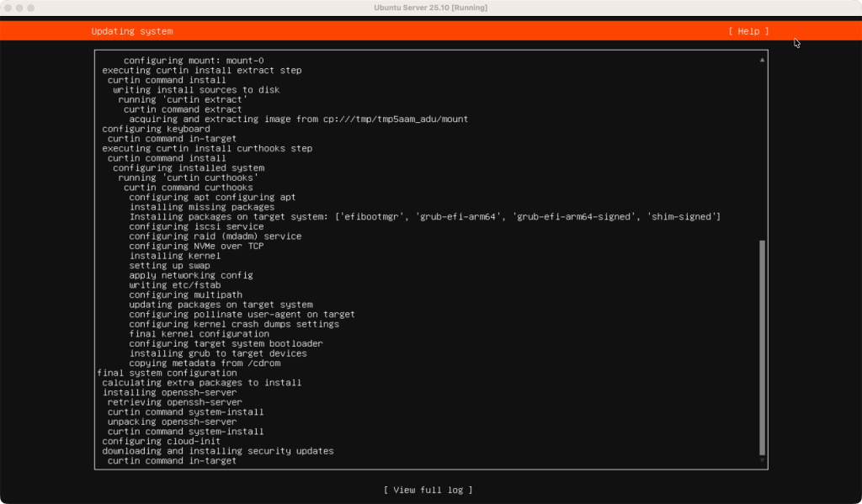The height and width of the screenshot is (504, 862).
Task: Click the scrollbar down arrow in log panel
Action: 763,460
